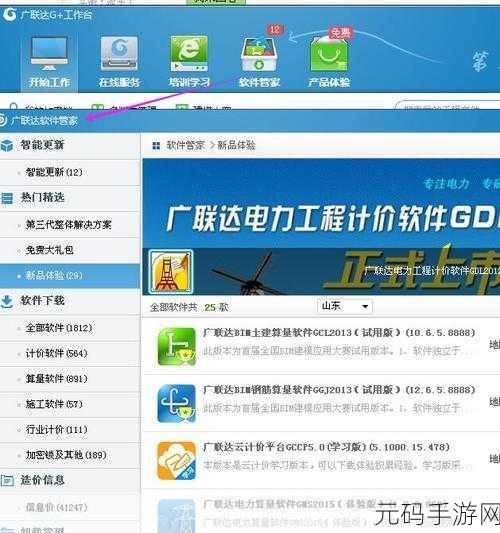Open 开始工作 monitor icon
Screen dimensions: 500x533
pyautogui.click(x=49, y=53)
